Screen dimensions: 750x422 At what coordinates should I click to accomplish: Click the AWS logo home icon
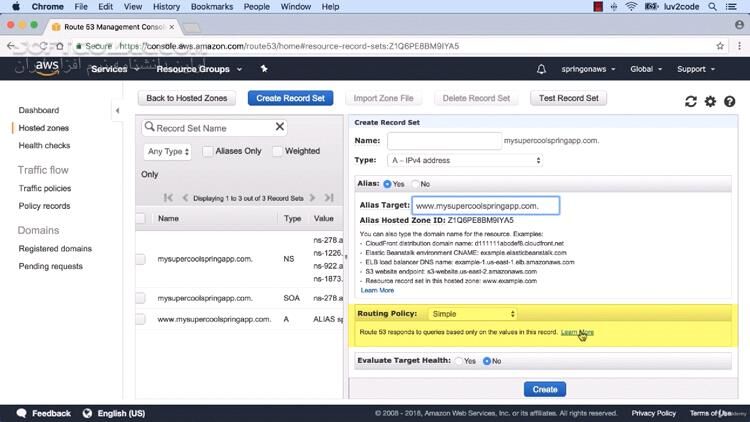click(46, 68)
